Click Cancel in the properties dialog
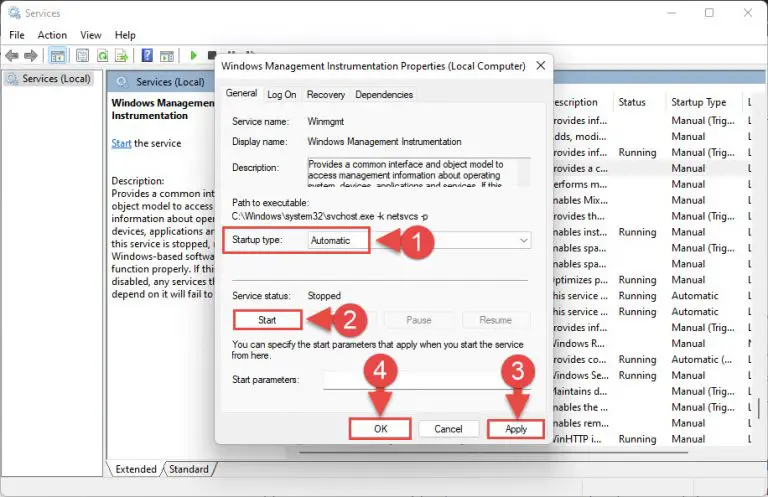Screen dimensions: 768x497 point(448,428)
